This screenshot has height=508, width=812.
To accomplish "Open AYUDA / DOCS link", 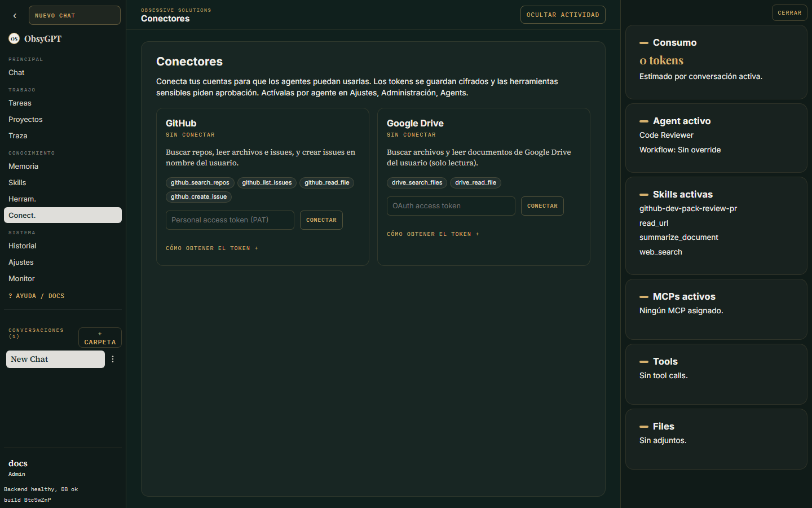I will click(x=37, y=296).
